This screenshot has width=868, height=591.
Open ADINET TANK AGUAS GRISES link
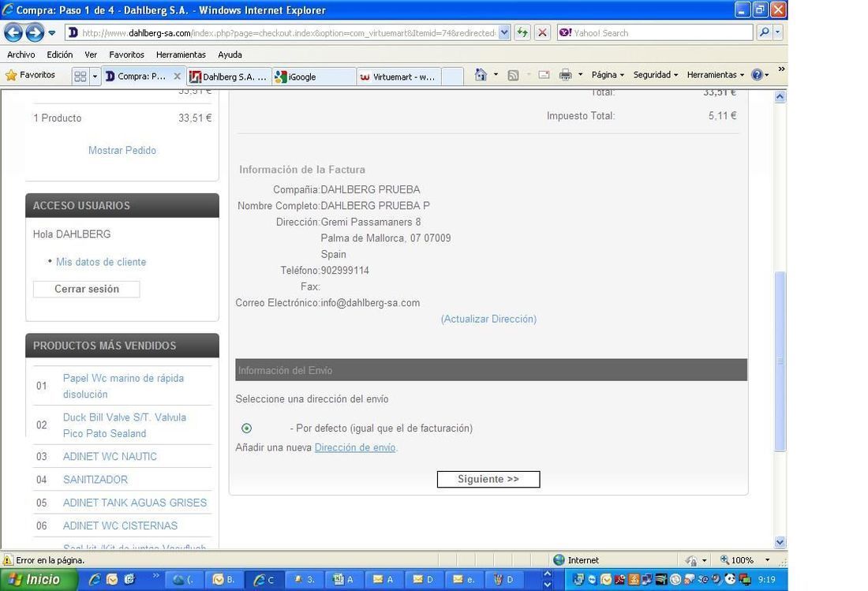click(134, 503)
